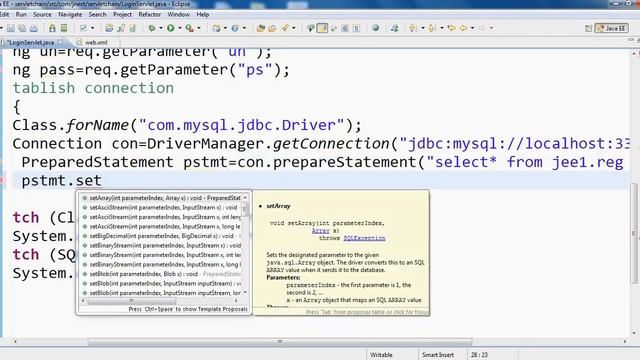640x360 pixels.
Task: Click the Debug bug icon in toolbar
Action: (152, 28)
